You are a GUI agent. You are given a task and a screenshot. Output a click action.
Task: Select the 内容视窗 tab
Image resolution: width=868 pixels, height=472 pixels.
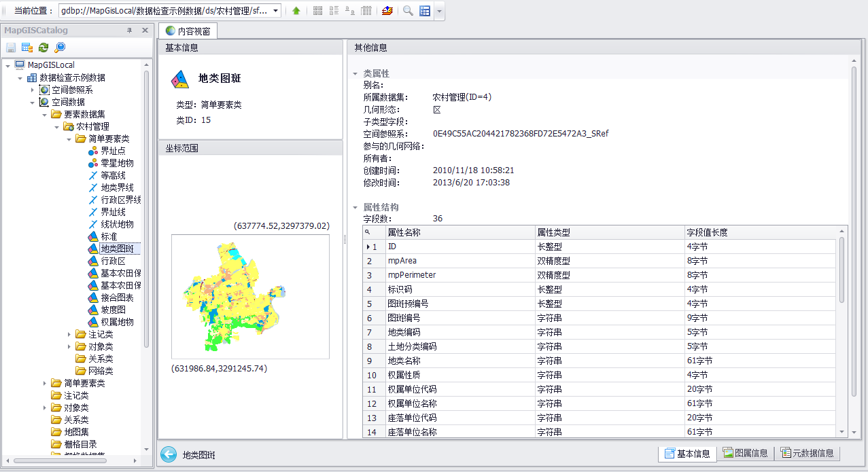coord(188,31)
